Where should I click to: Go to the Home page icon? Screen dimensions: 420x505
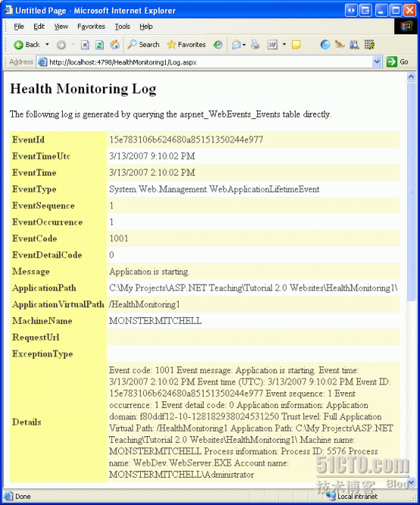(x=114, y=45)
